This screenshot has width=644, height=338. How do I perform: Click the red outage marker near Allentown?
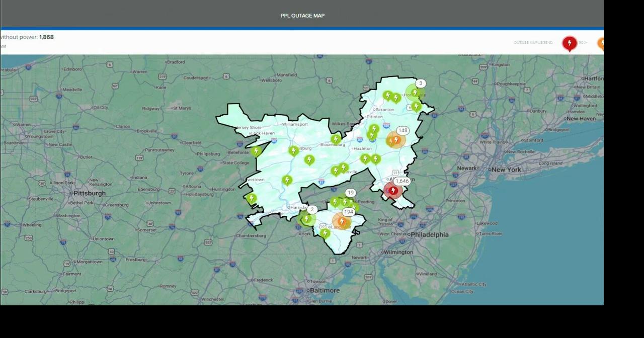[393, 191]
